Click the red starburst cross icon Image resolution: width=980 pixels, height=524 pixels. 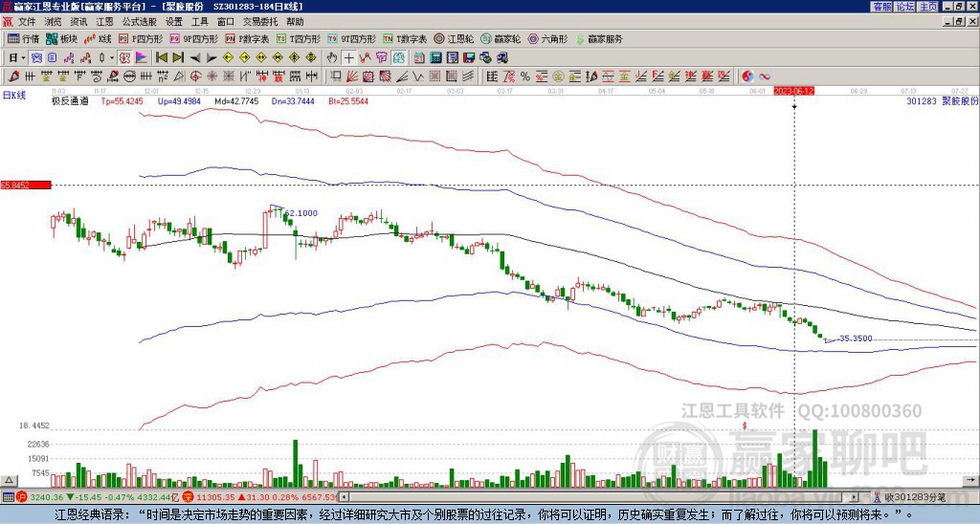(x=212, y=76)
